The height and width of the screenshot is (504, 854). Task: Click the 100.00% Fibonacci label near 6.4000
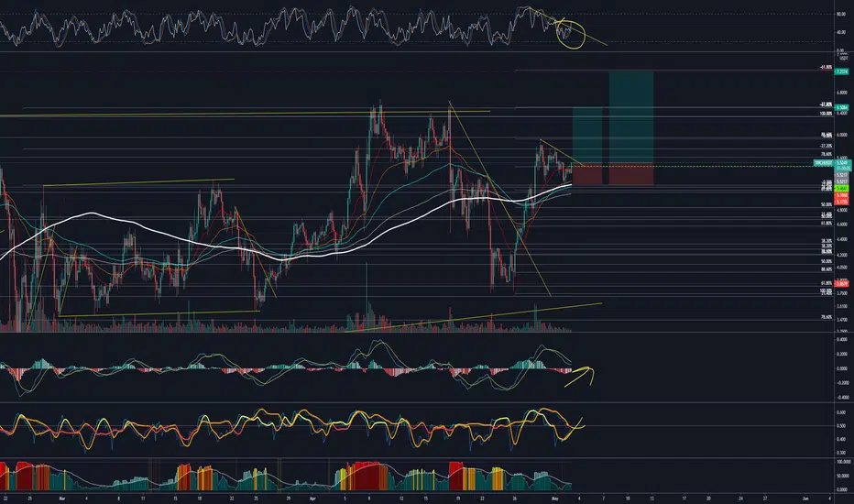coord(826,114)
